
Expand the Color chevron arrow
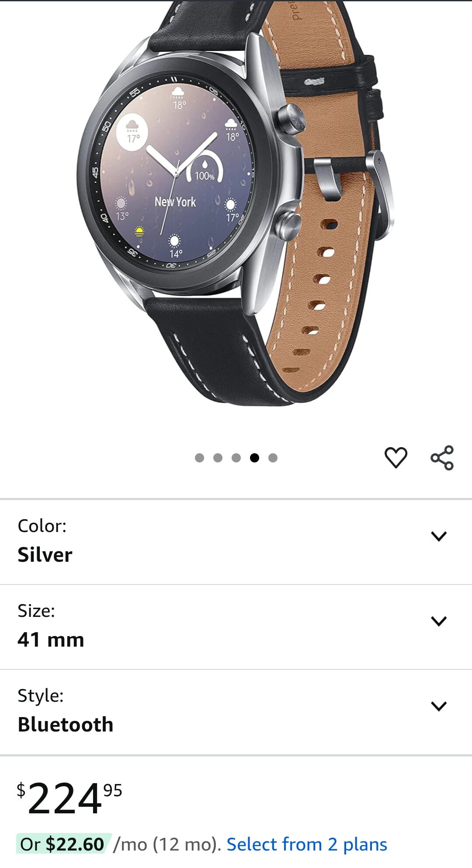click(439, 536)
